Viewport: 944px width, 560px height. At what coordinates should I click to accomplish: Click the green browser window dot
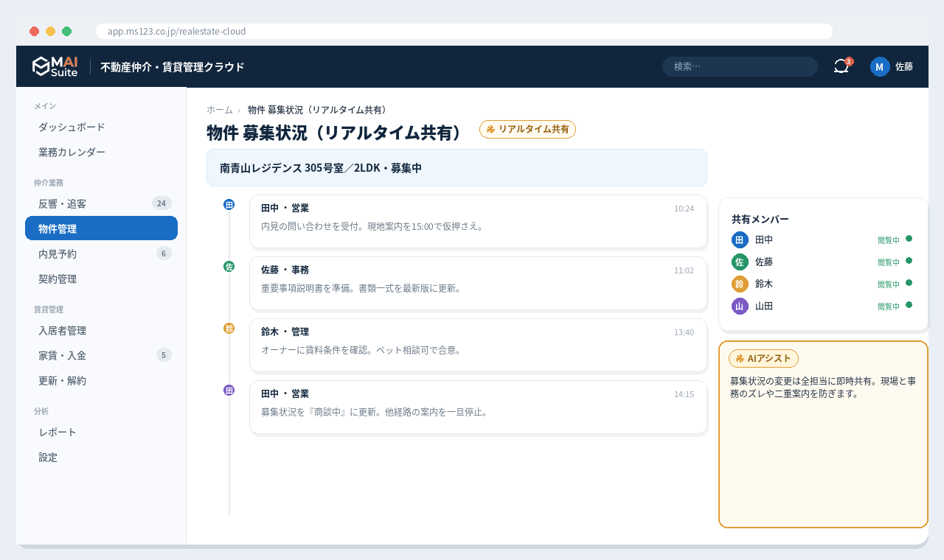67,31
